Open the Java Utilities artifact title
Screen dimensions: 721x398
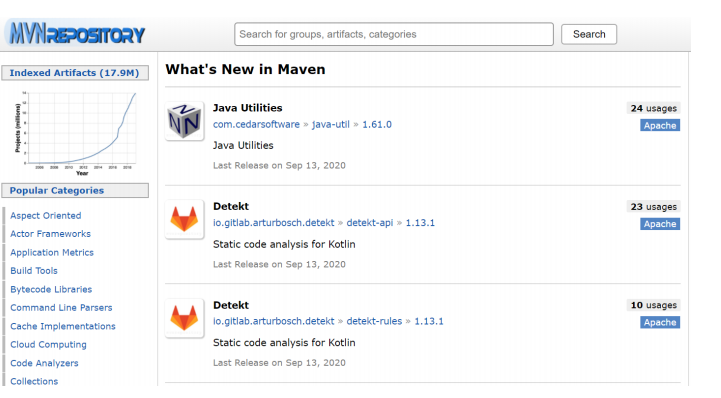(x=247, y=108)
